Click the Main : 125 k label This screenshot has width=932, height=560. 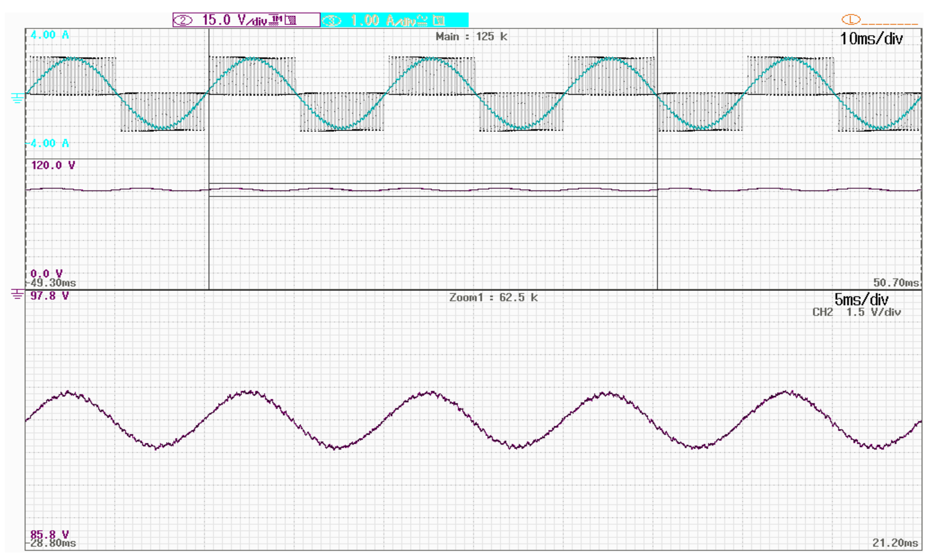coord(471,37)
